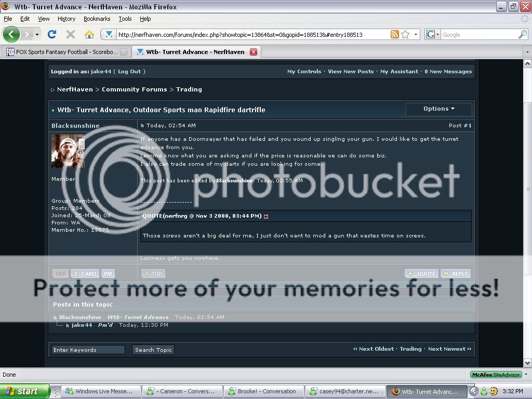Click the OFF online status button
This screenshot has width=532, height=399.
coord(61,274)
